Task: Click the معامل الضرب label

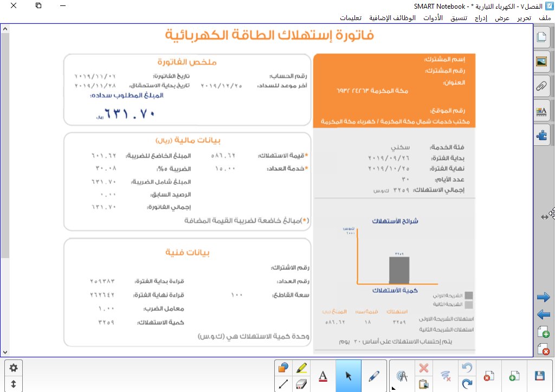Action: 164,309
